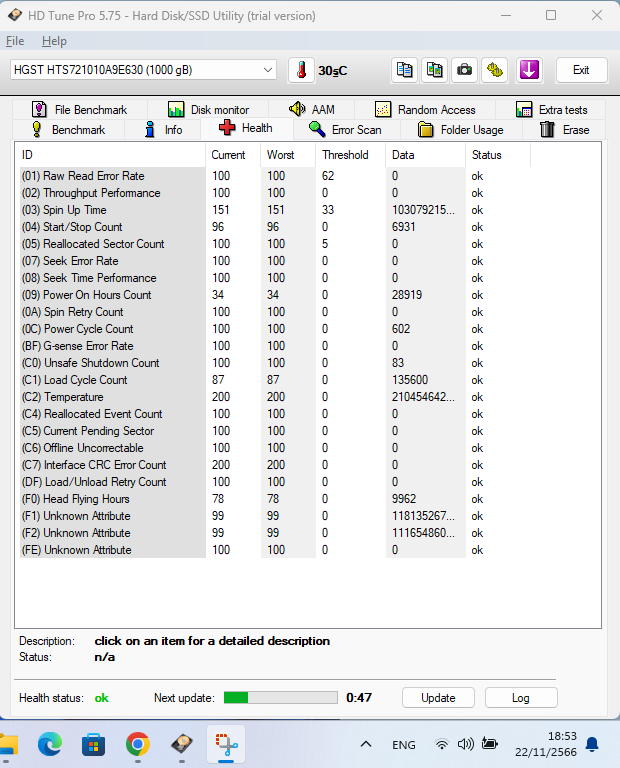Image resolution: width=620 pixels, height=768 pixels.
Task: Click Snipping Tool taskbar icon
Action: click(x=226, y=744)
